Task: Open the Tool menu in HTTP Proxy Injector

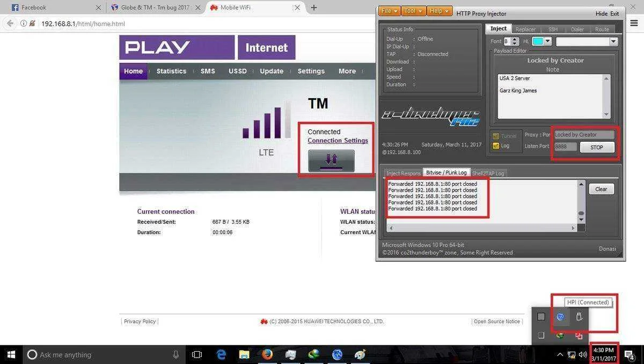Action: [413, 11]
